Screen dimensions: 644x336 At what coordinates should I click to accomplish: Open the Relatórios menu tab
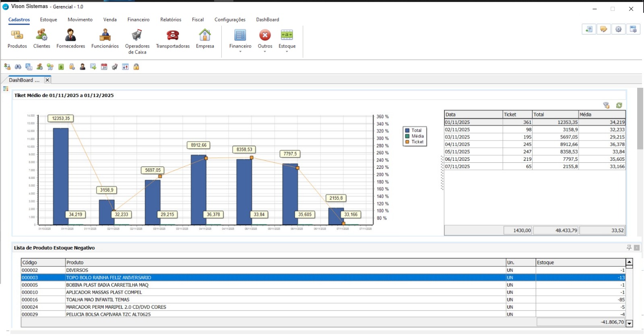[x=171, y=20]
